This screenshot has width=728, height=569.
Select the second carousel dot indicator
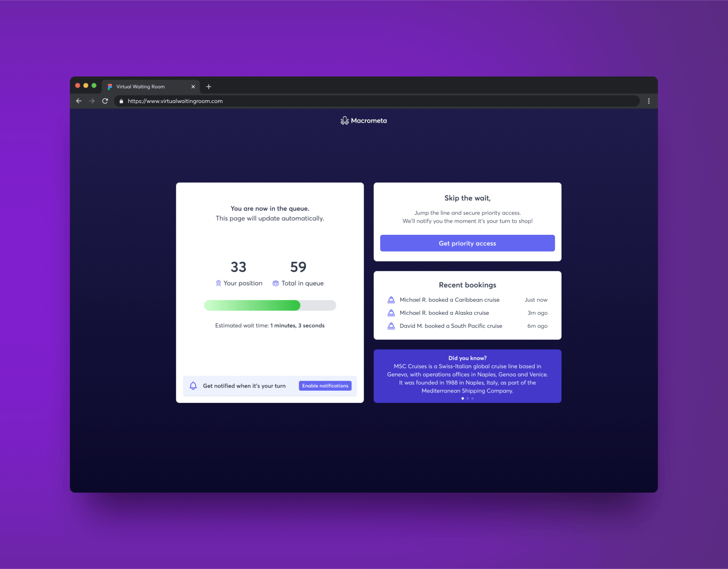[x=467, y=398]
